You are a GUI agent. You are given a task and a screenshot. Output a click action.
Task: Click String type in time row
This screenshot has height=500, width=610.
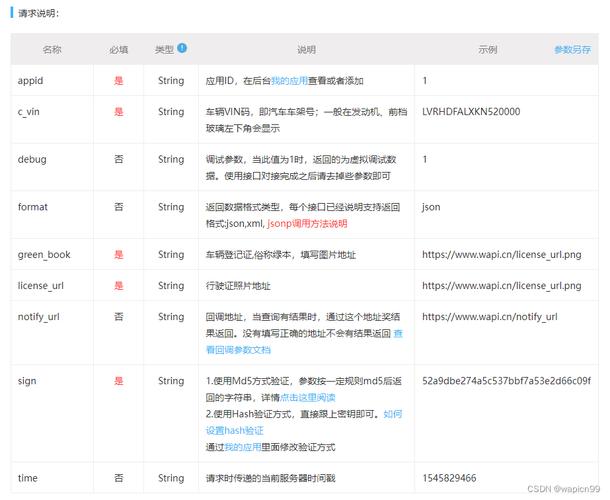[171, 478]
